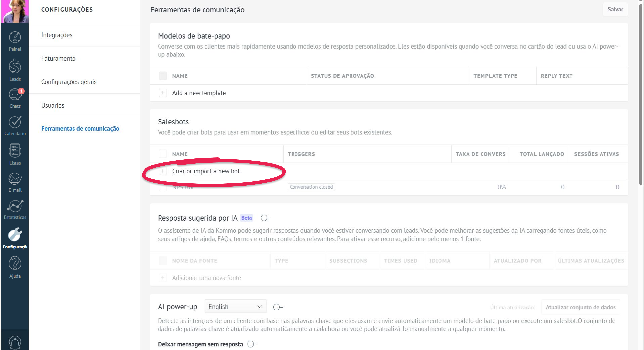
Task: Check the select-all box in the Salesbots table
Action: (163, 154)
